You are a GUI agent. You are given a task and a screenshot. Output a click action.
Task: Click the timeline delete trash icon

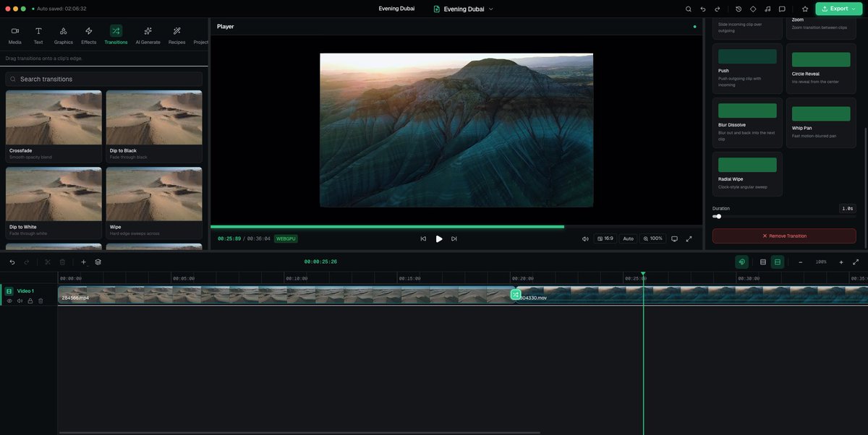(62, 262)
